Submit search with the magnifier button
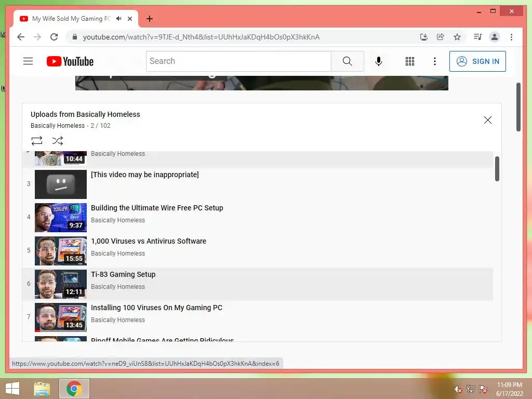Image resolution: width=532 pixels, height=399 pixels. click(x=348, y=61)
